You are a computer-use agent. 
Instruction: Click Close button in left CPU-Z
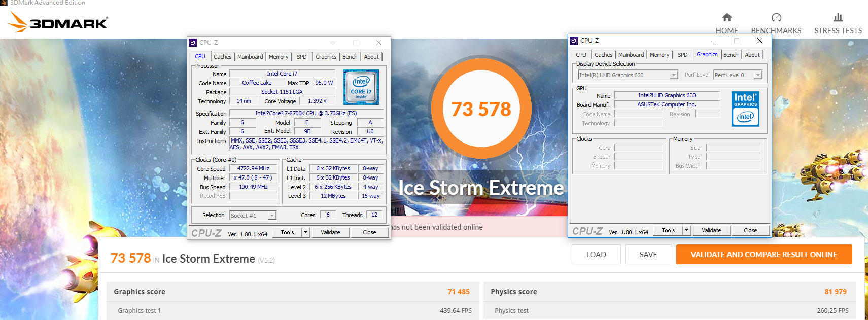click(x=369, y=232)
